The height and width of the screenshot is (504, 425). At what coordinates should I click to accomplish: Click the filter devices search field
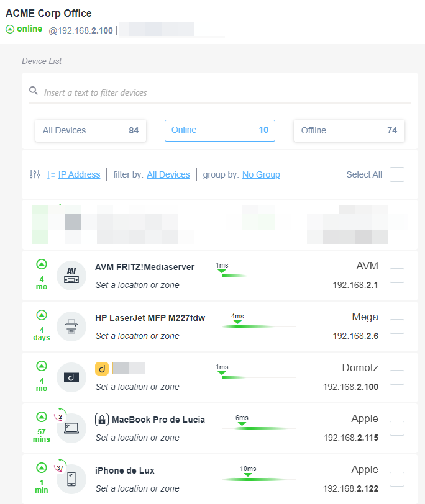(x=224, y=92)
